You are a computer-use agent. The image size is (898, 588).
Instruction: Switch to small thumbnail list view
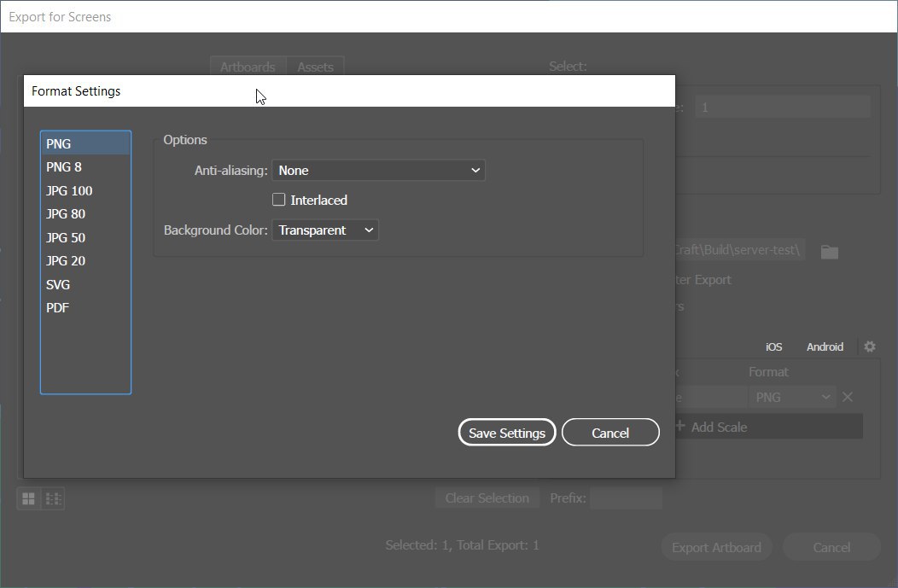[53, 498]
